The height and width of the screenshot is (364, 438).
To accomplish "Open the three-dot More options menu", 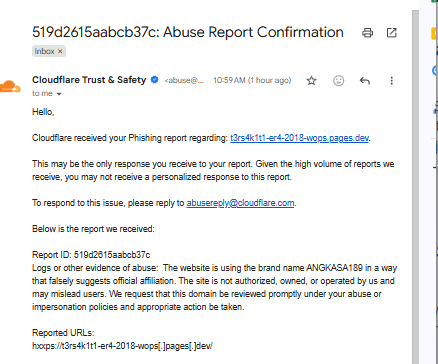I will (x=392, y=81).
